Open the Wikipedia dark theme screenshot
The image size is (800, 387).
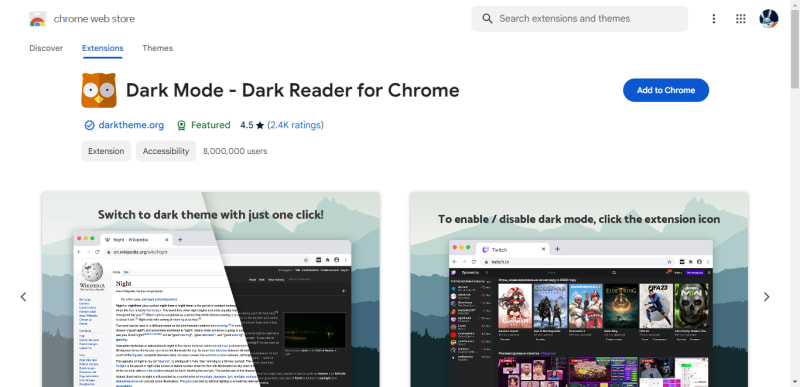click(x=211, y=289)
